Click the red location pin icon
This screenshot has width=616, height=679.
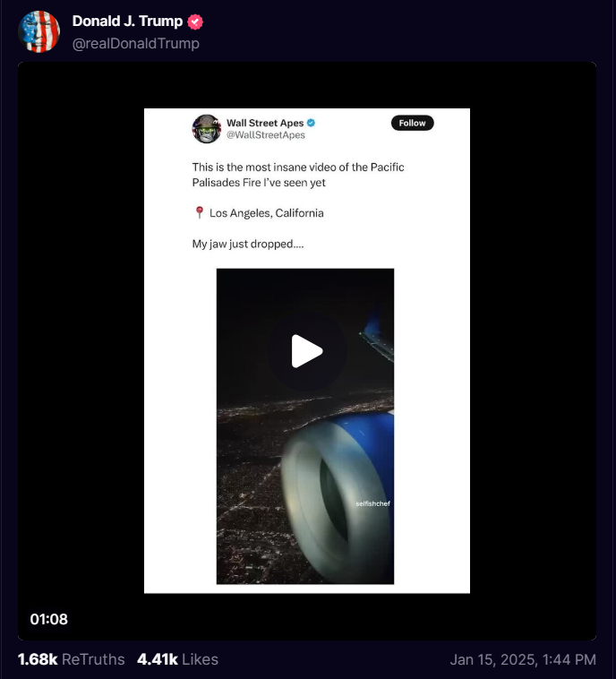[199, 212]
